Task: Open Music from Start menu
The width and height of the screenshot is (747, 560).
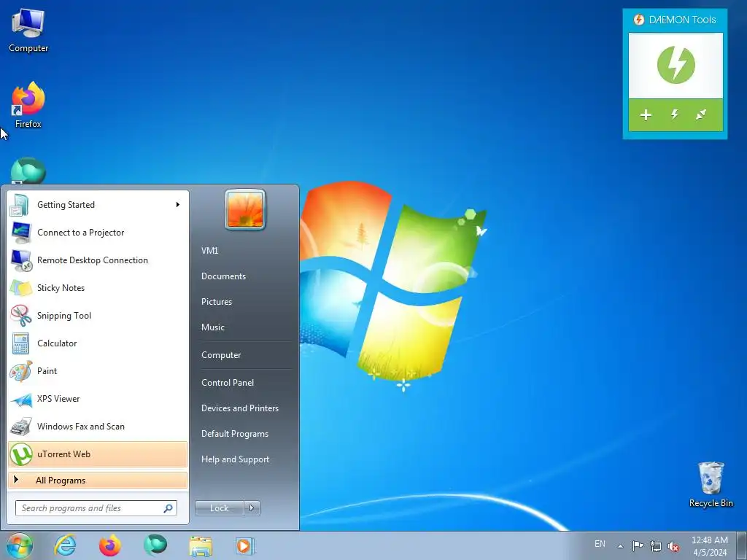Action: pyautogui.click(x=213, y=327)
